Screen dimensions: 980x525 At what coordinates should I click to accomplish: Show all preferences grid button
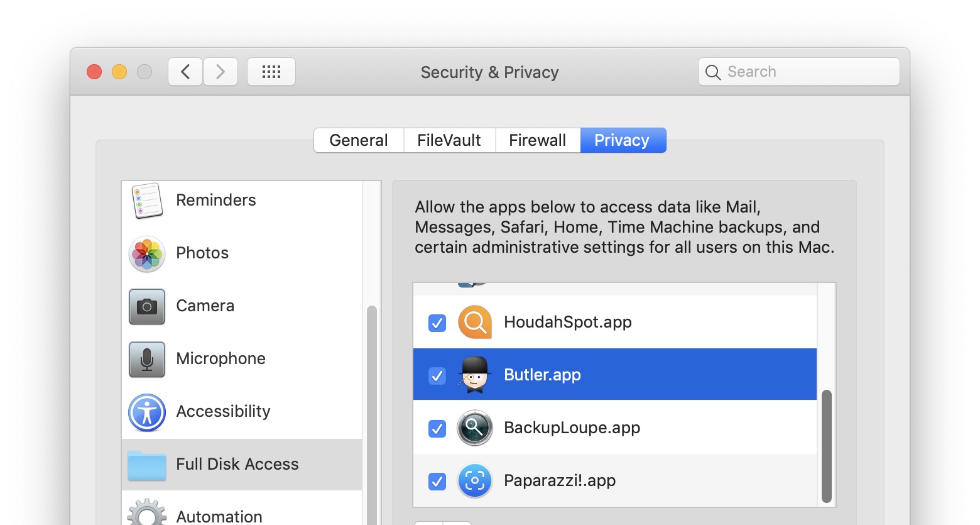coord(271,72)
